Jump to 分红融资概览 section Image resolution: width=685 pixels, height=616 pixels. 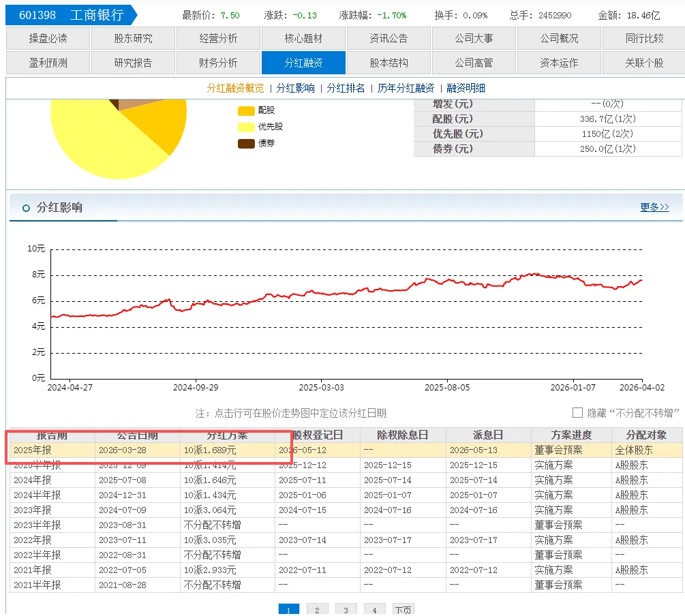click(235, 89)
